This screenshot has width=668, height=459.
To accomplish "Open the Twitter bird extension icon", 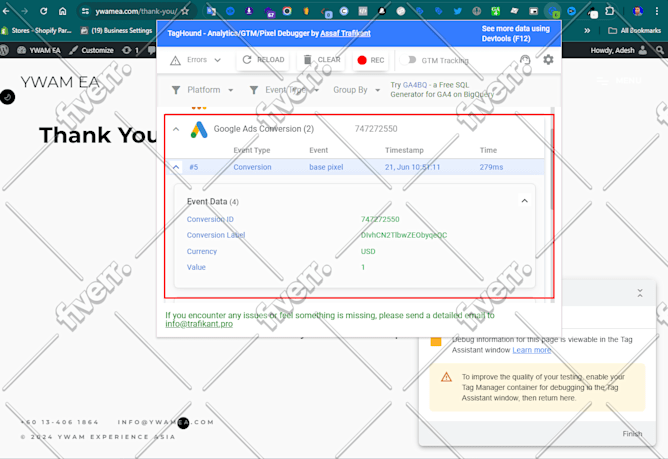I will click(458, 11).
